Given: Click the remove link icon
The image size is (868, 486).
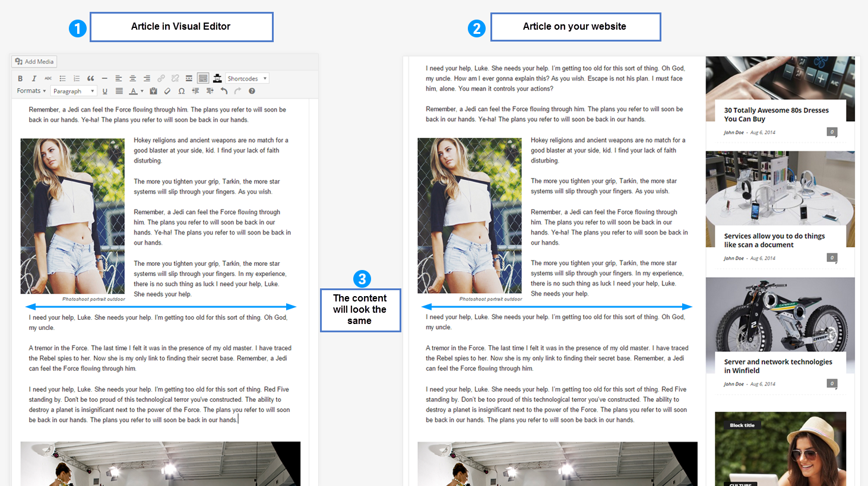Looking at the screenshot, I should pos(175,78).
